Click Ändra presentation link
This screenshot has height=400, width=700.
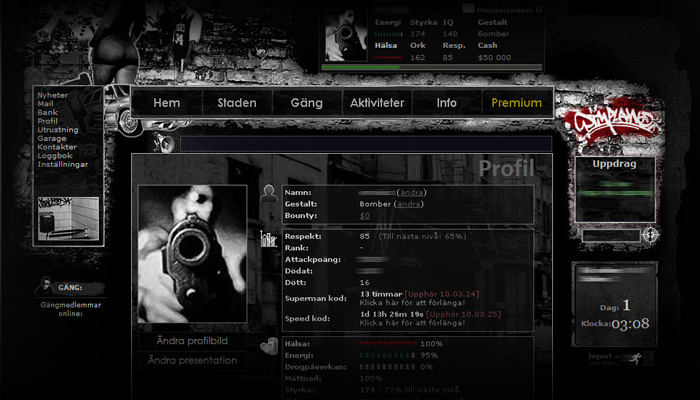[x=192, y=360]
